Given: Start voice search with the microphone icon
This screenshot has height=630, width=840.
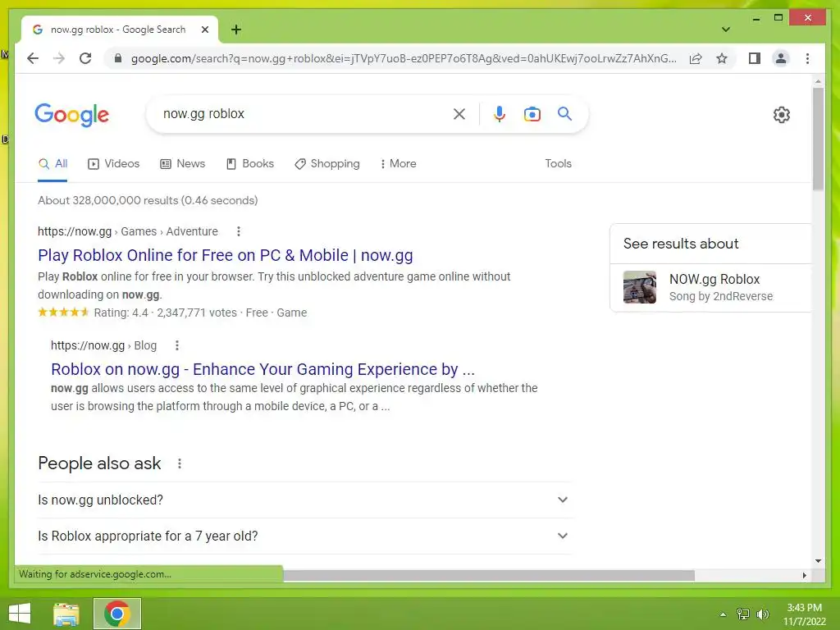Looking at the screenshot, I should pyautogui.click(x=500, y=113).
